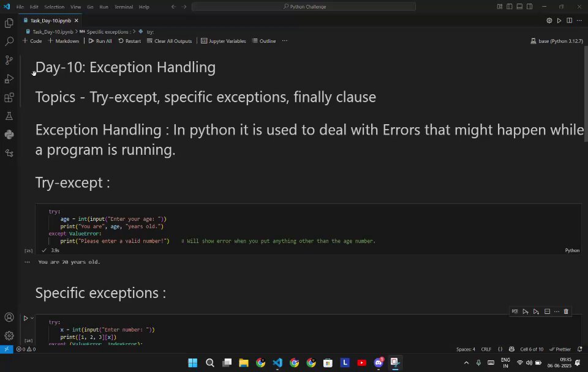Delete the cell with trash icon
Viewport: 588px width, 372px height.
tap(566, 311)
